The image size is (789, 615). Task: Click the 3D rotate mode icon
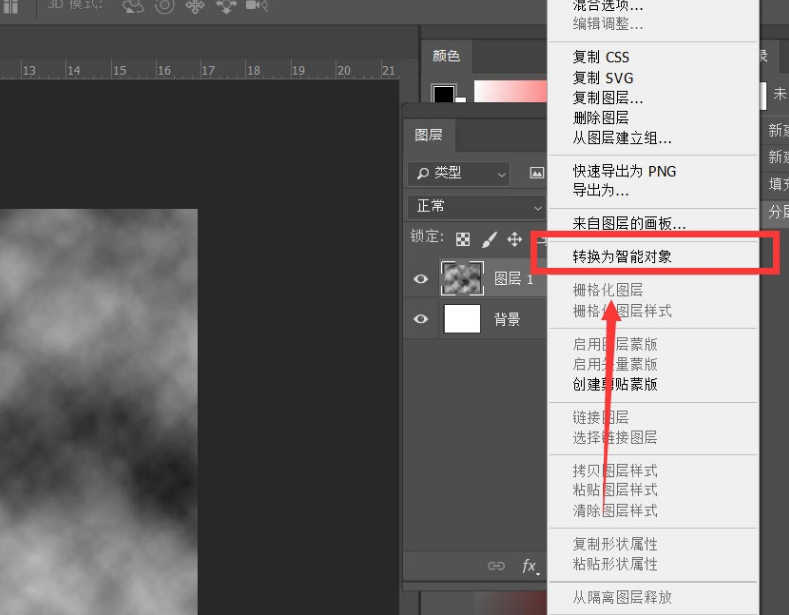133,6
